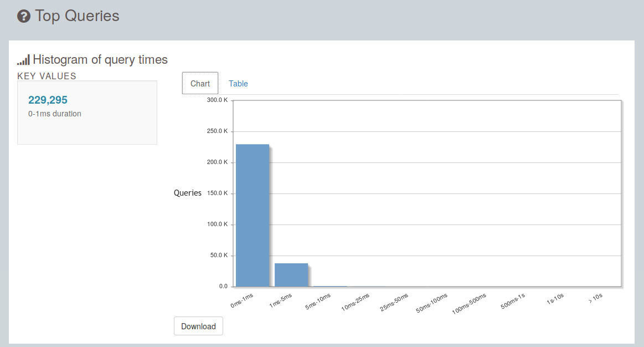
Task: Click the Download button
Action: [198, 326]
